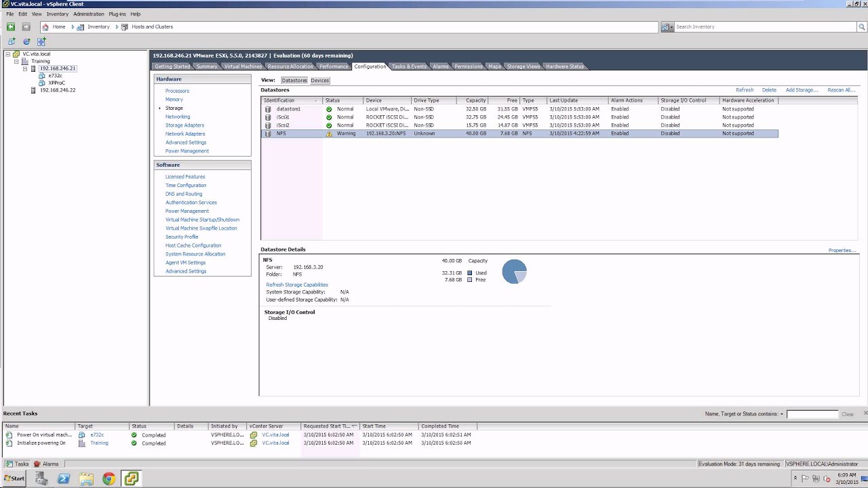Click the Home icon in navigation bar

tap(45, 27)
